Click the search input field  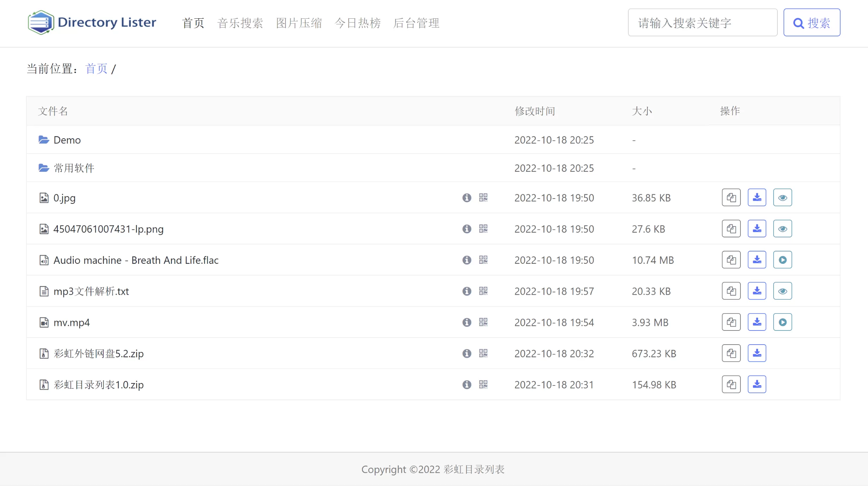tap(703, 22)
